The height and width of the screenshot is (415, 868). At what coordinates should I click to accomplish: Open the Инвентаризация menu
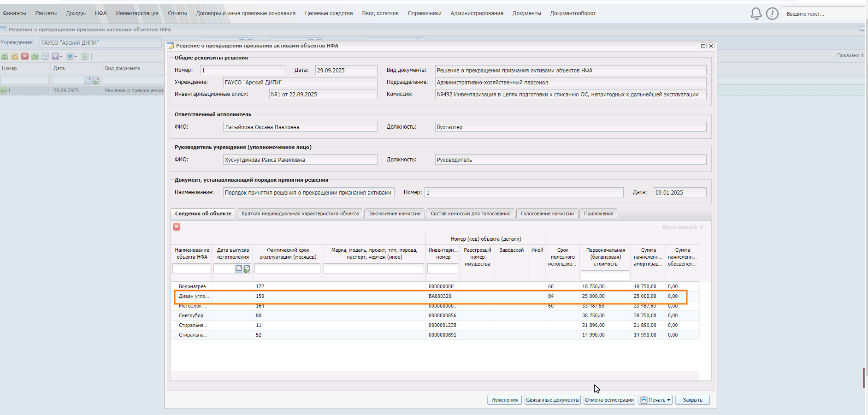[x=137, y=13]
